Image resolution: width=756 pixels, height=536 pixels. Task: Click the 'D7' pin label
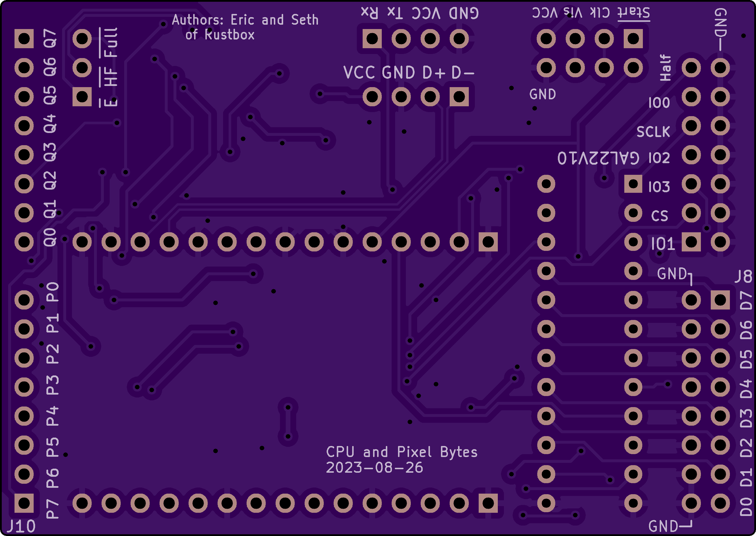746,300
